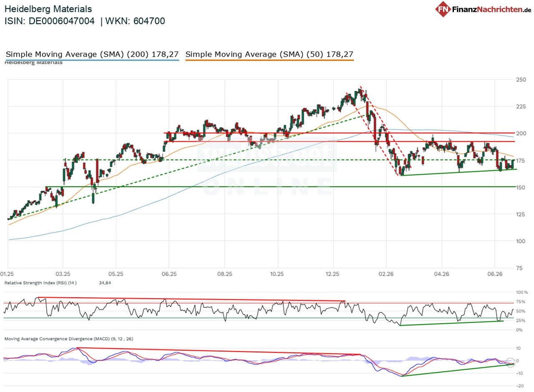Select the 02.26 date axis label

(x=386, y=274)
